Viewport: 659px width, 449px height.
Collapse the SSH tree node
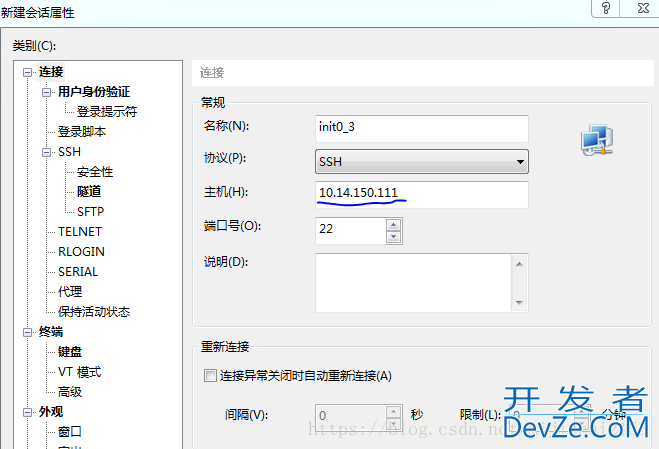(x=47, y=152)
